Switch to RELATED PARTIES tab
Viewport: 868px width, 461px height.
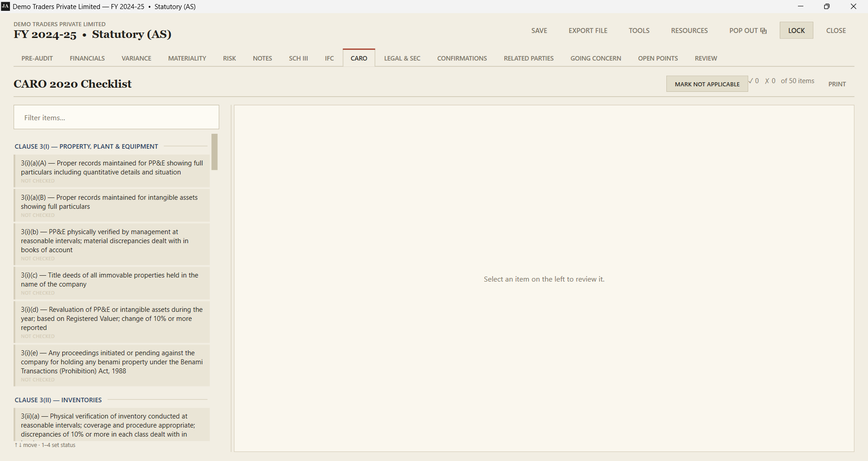point(528,58)
